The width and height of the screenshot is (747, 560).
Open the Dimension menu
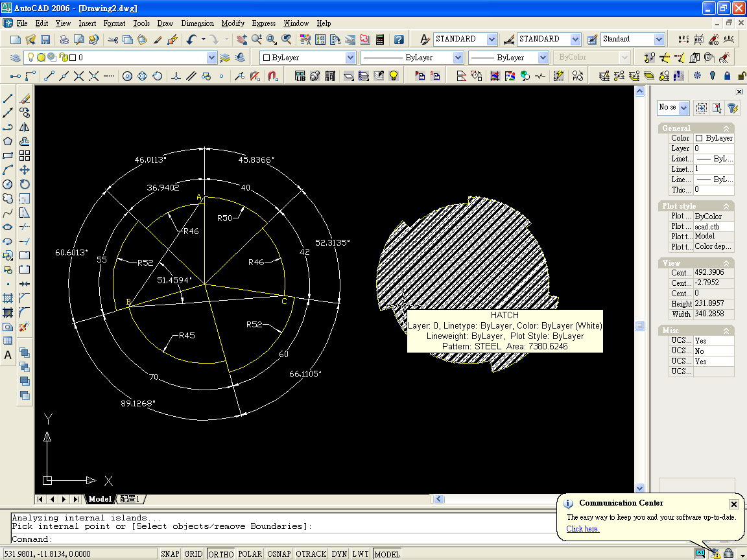197,23
